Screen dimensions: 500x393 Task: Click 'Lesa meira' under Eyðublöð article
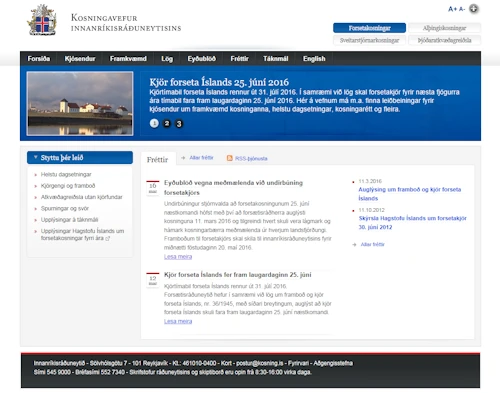click(x=178, y=257)
